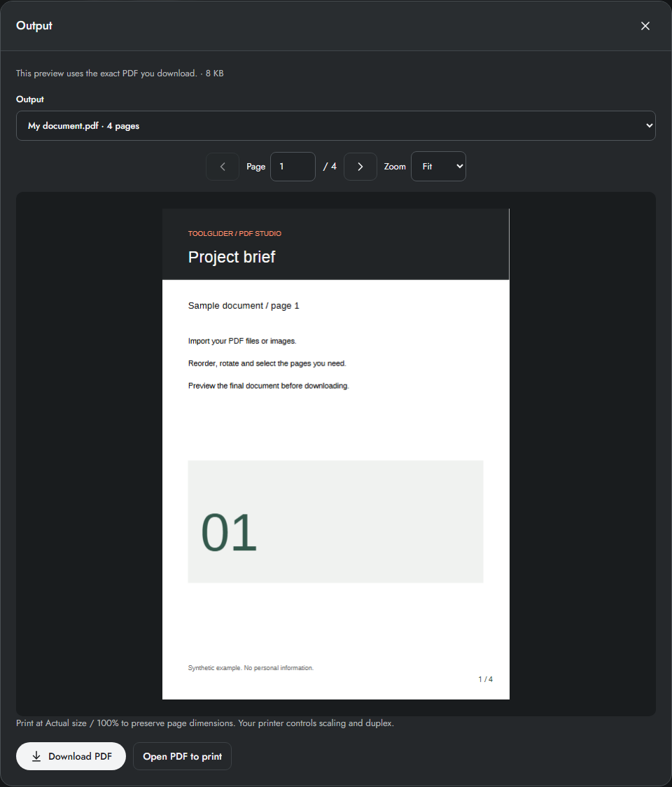Click the PDF page preview
The image size is (672, 787).
(336, 454)
